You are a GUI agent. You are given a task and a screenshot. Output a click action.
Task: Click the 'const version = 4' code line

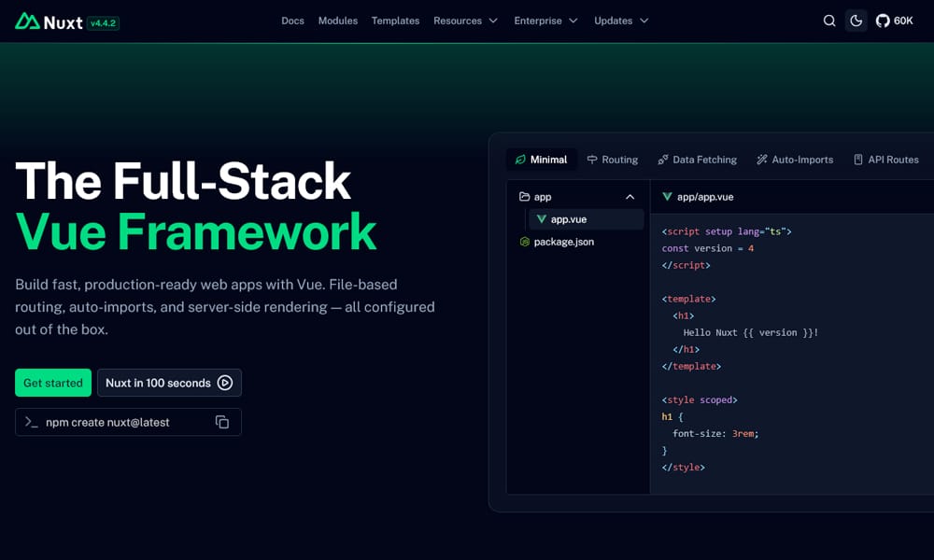(x=708, y=248)
